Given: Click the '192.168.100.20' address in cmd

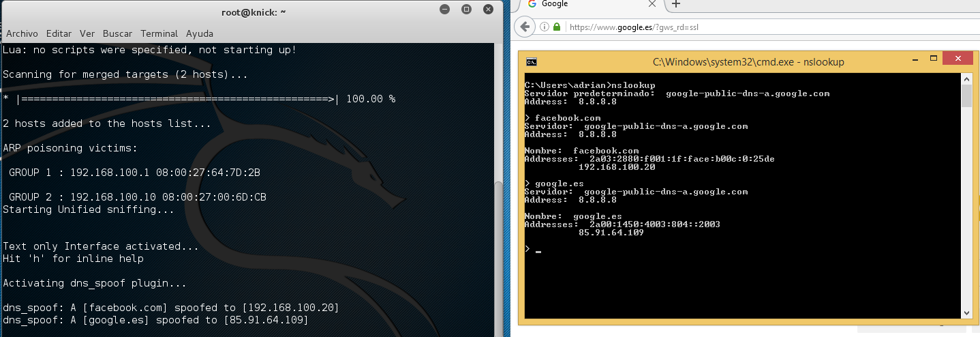Looking at the screenshot, I should 617,167.
